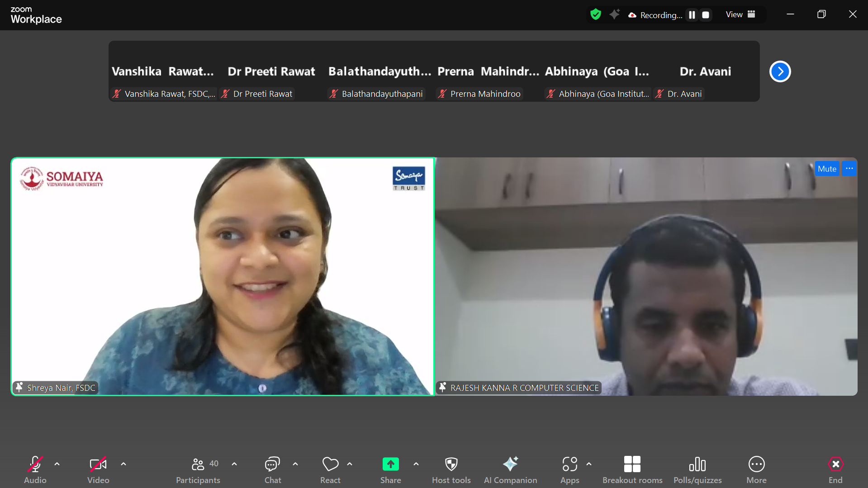868x488 pixels.
Task: Open the Chat panel
Action: pos(272,469)
